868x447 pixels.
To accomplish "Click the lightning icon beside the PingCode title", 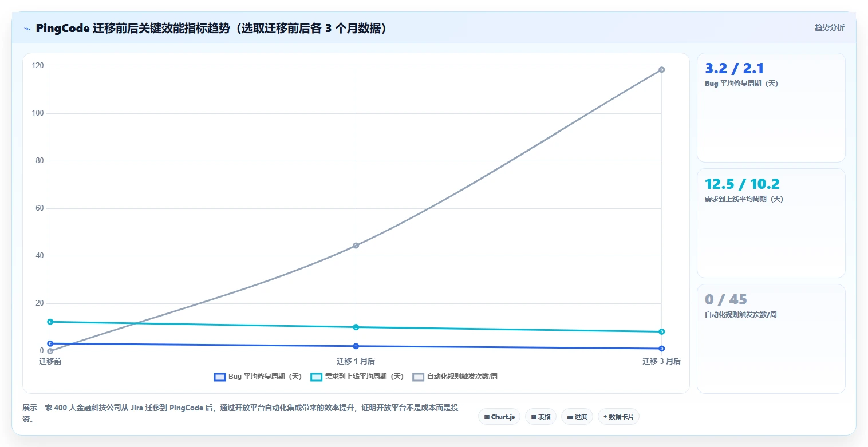I will click(27, 29).
